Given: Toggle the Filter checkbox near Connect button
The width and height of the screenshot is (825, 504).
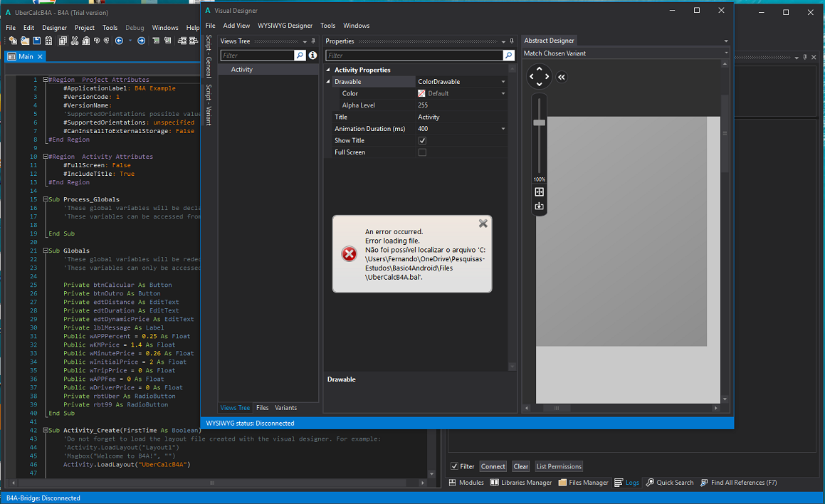Looking at the screenshot, I should 456,466.
